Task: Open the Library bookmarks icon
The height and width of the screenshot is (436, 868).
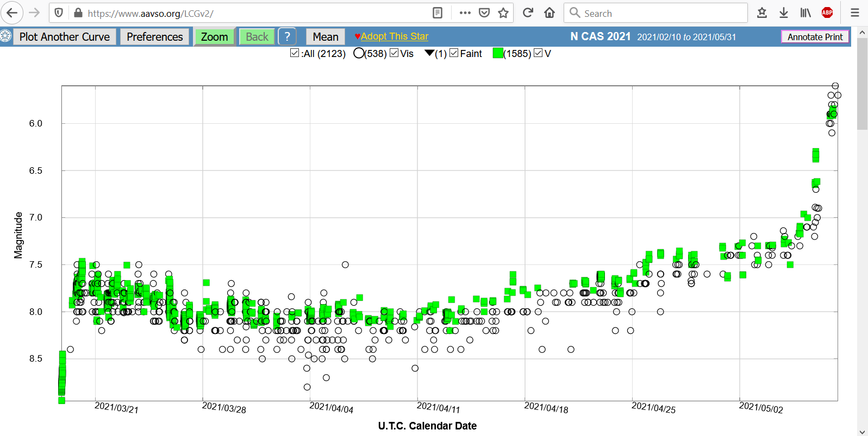Action: tap(805, 13)
